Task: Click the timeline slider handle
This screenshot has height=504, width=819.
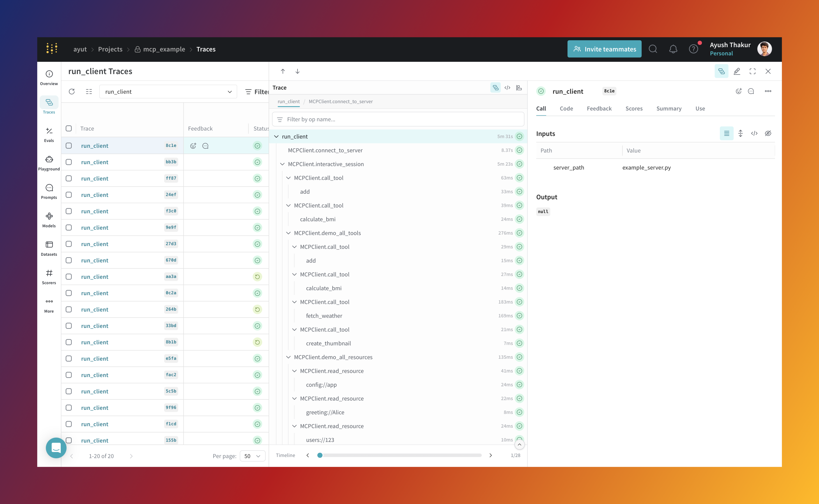Action: click(x=320, y=455)
